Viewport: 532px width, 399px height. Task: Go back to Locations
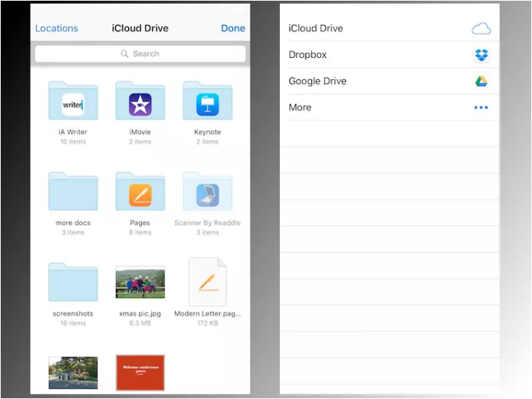click(56, 28)
